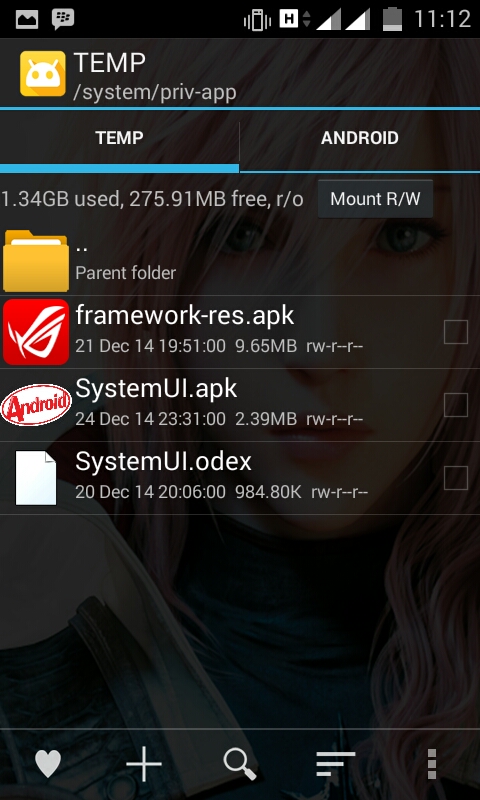Open the three-dot overflow menu
Image resolution: width=480 pixels, height=800 pixels.
(x=432, y=764)
